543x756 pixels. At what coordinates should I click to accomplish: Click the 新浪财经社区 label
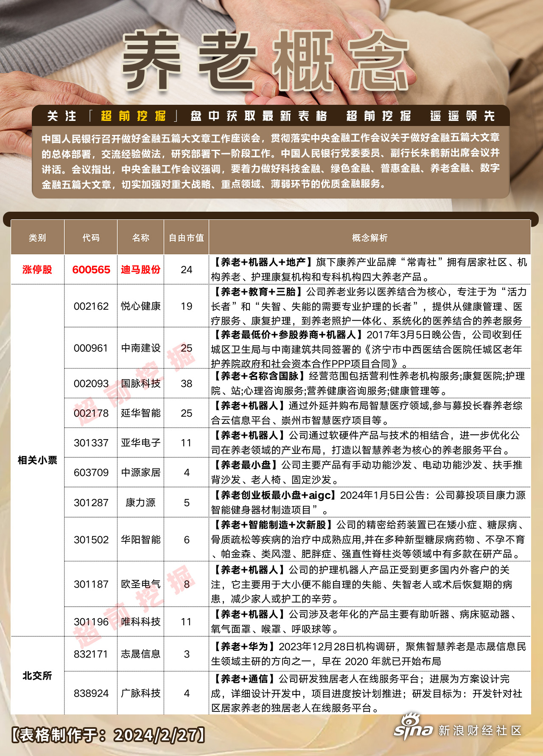pyautogui.click(x=480, y=731)
